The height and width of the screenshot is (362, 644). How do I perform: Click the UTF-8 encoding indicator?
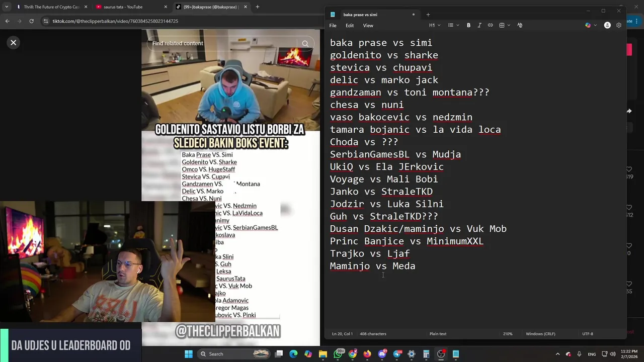pos(588,334)
